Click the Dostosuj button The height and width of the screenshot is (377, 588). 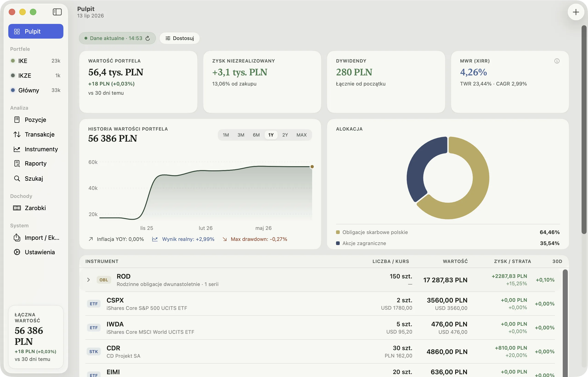click(180, 38)
